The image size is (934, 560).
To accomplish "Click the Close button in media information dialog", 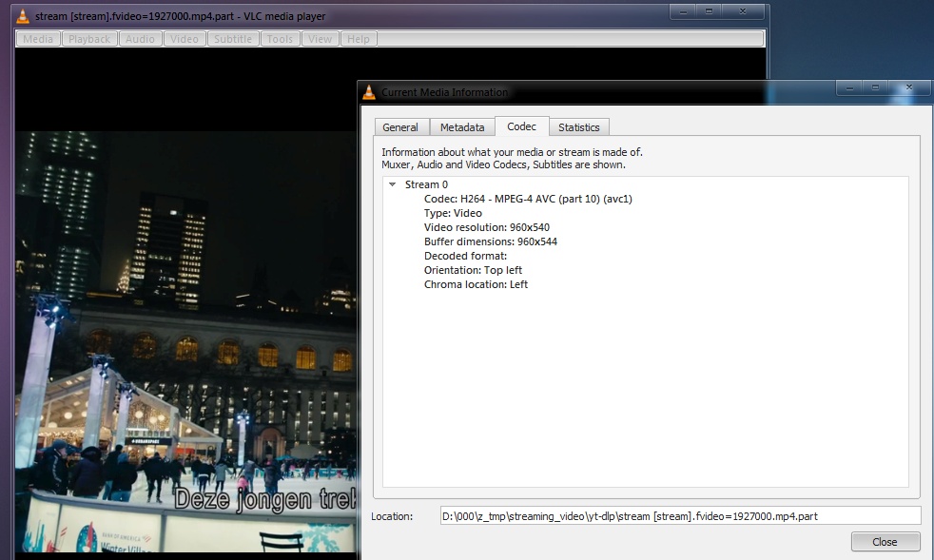I will tap(885, 542).
